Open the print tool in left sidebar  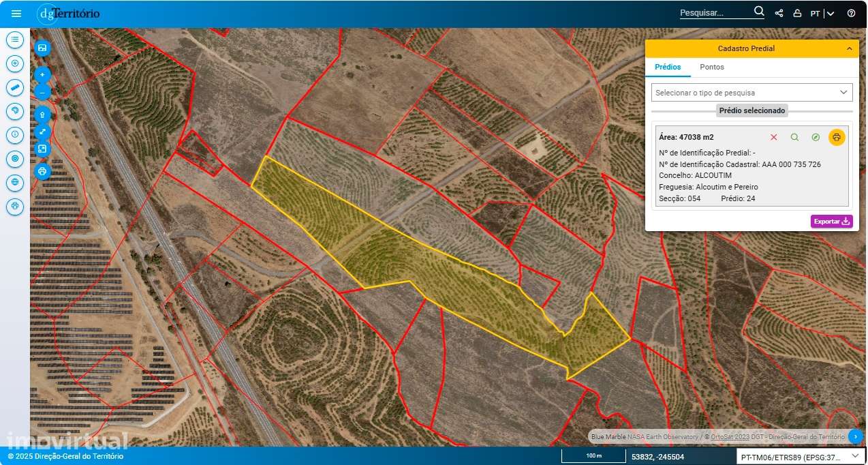(15, 206)
